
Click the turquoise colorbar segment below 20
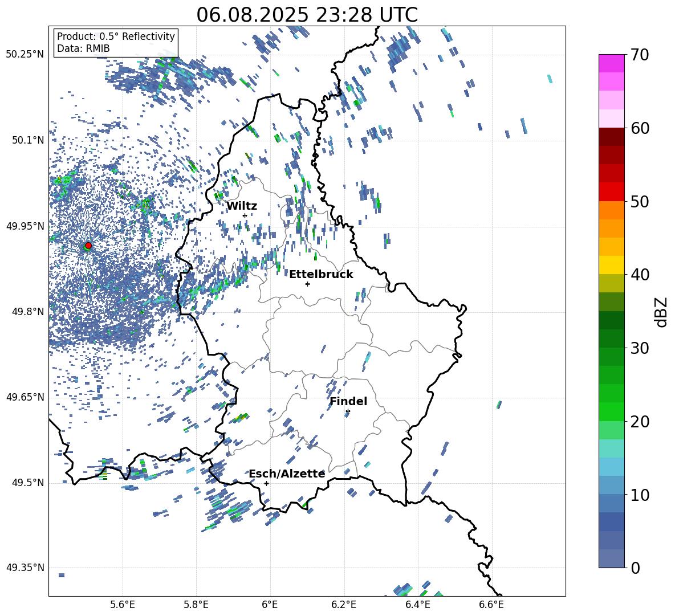click(612, 448)
